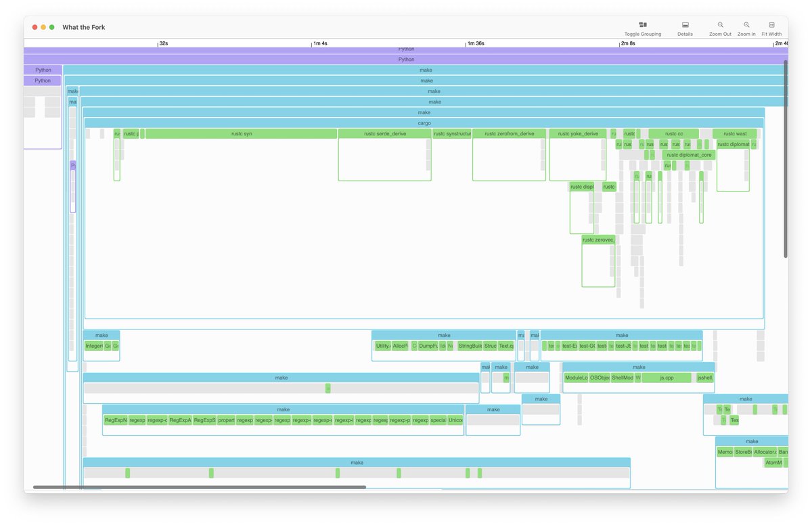This screenshot has height=525, width=812.
Task: Click the What the Fork window title
Action: coord(84,27)
